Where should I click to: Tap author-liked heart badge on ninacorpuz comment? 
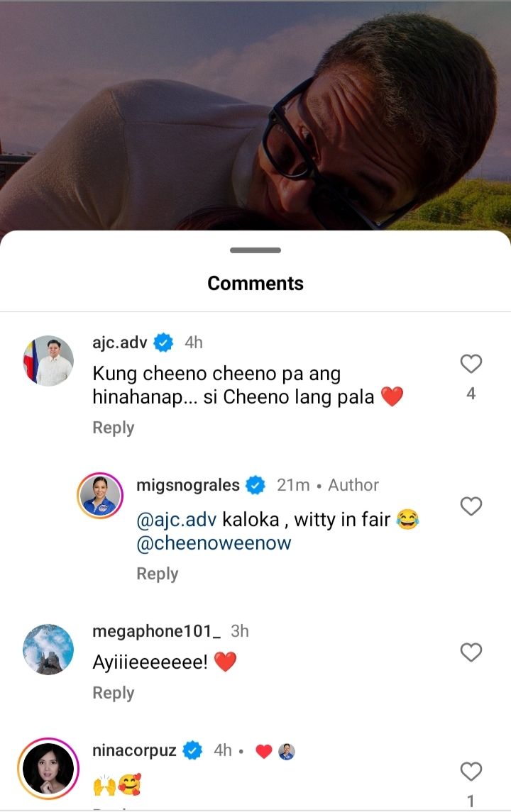264,752
